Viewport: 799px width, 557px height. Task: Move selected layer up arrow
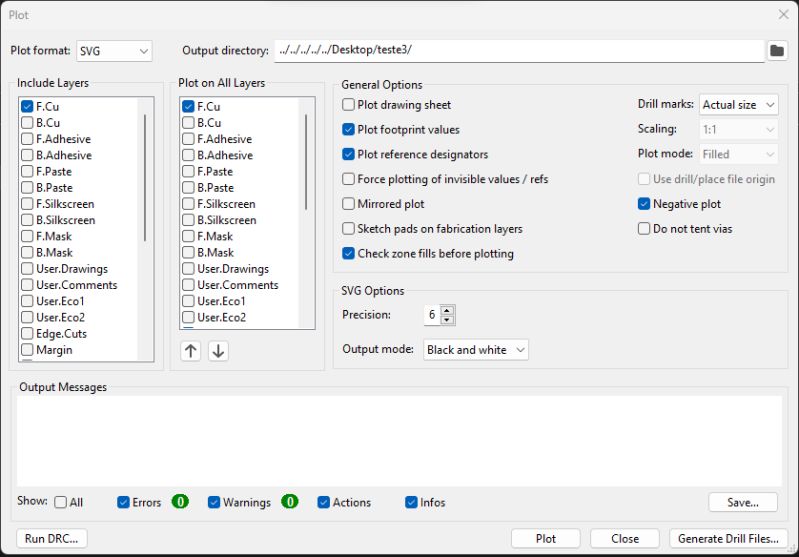(x=191, y=351)
